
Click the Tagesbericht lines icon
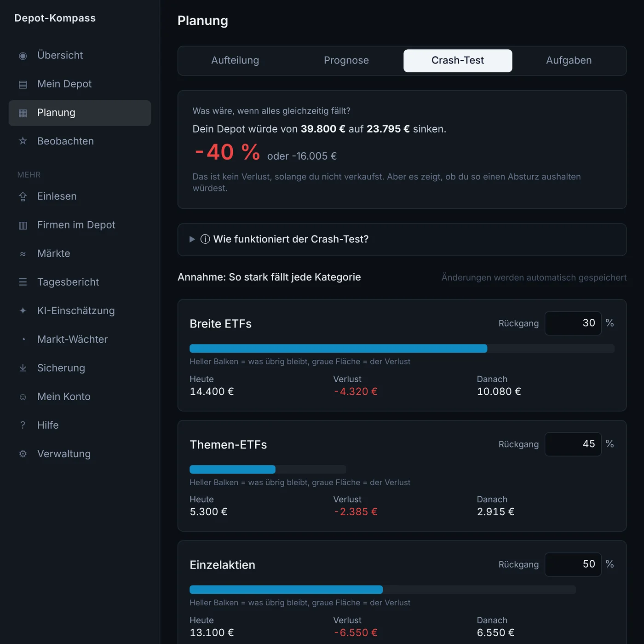point(23,282)
